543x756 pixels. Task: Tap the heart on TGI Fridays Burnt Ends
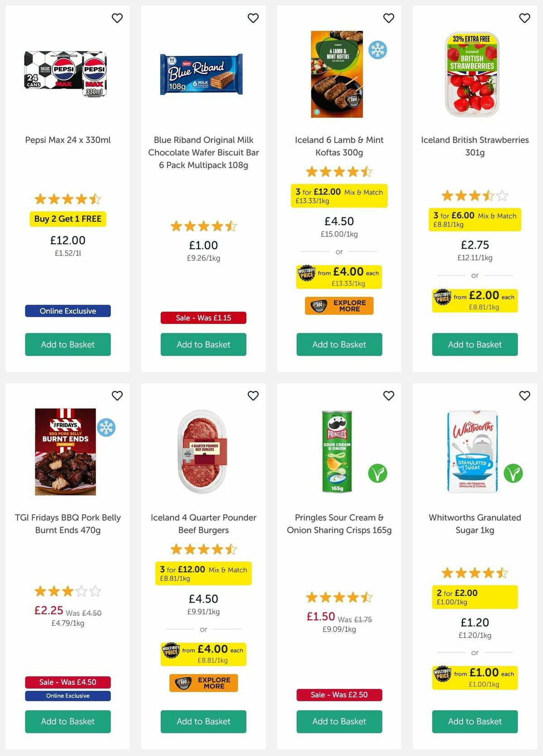pos(117,396)
